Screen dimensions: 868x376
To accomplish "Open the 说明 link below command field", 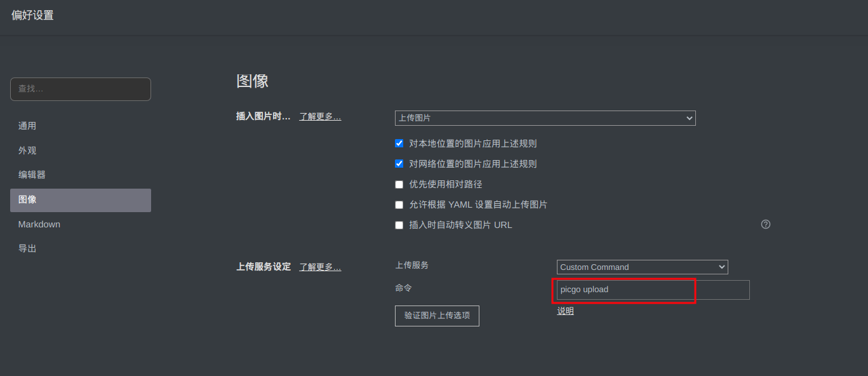I will click(x=565, y=311).
